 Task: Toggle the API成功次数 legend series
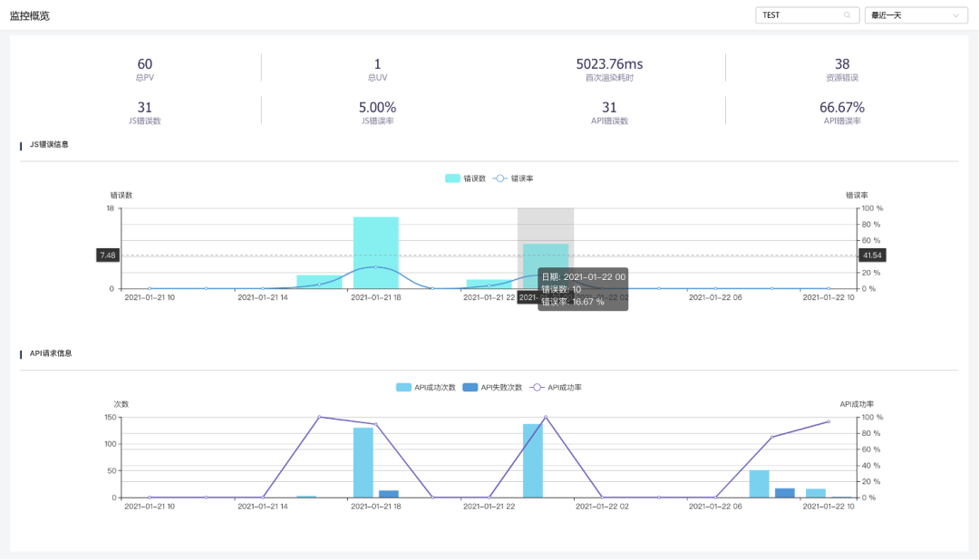pos(426,388)
